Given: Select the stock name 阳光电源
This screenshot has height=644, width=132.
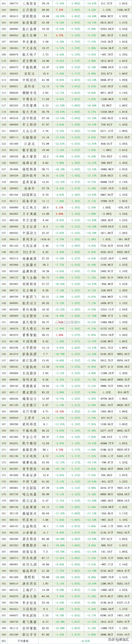Looking at the screenshot, I should pos(29,558).
